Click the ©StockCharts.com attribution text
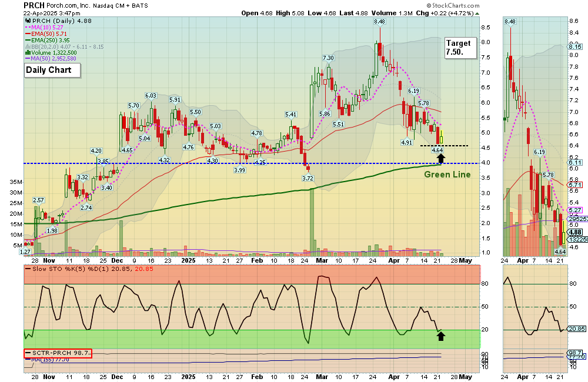 pos(453,6)
